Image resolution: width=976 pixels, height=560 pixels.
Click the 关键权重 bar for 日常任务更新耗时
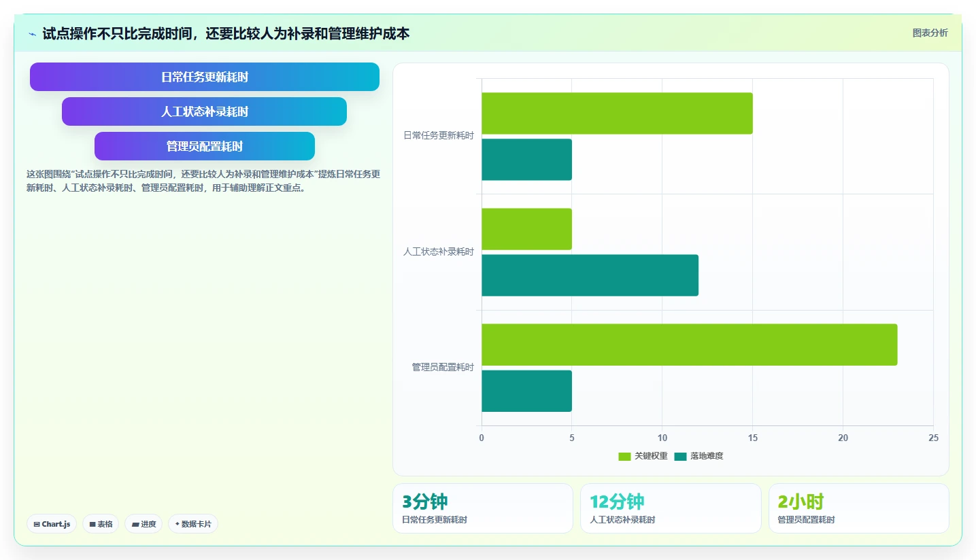click(x=617, y=113)
